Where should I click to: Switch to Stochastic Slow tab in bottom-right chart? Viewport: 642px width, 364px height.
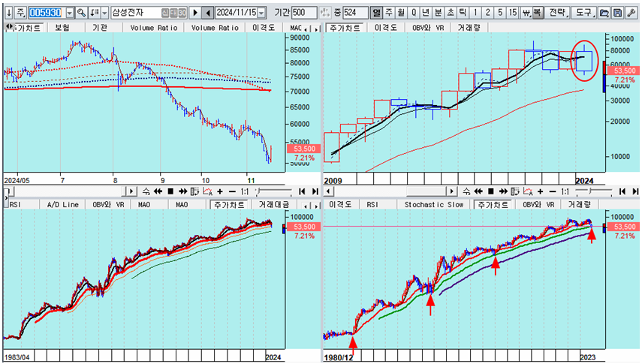pos(433,204)
